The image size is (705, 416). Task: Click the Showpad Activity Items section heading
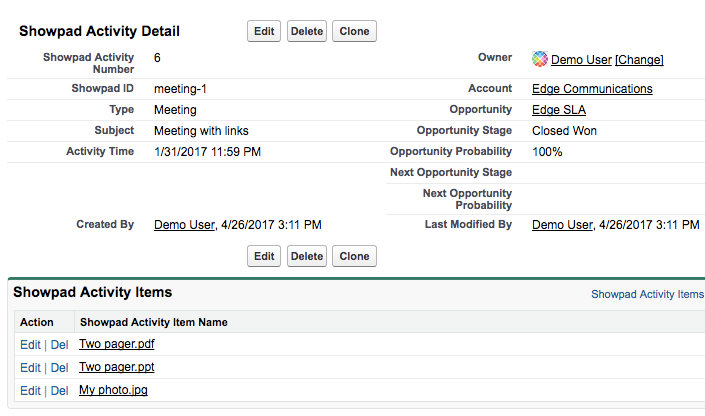tap(93, 292)
